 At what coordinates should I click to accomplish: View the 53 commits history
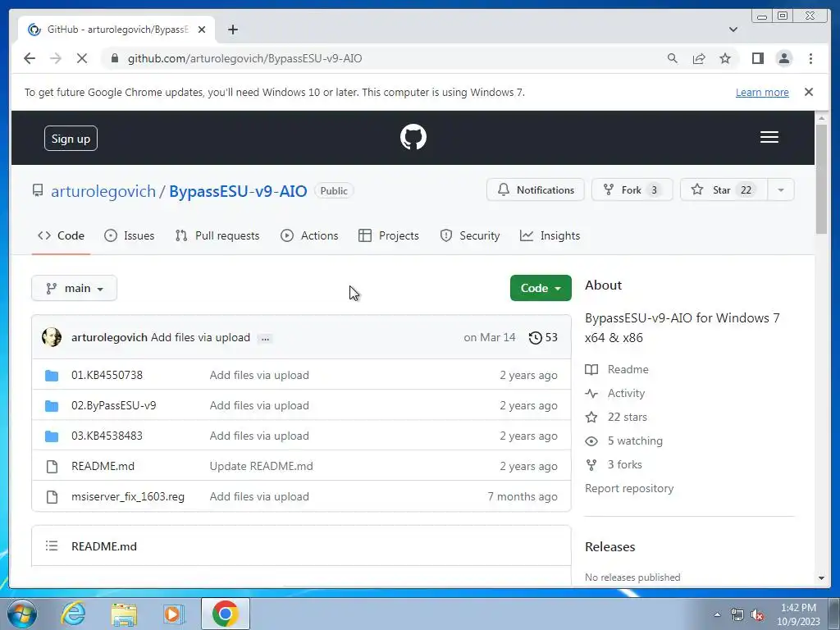543,337
